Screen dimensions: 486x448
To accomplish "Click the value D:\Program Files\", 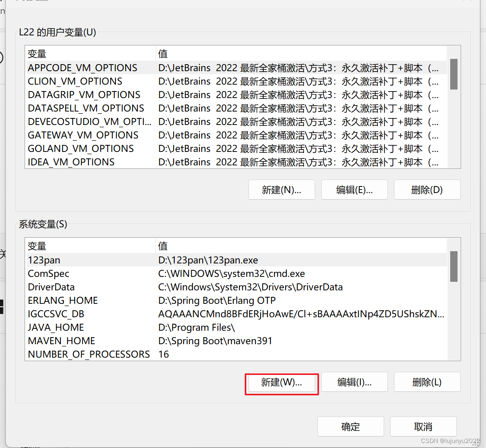I will pos(197,327).
